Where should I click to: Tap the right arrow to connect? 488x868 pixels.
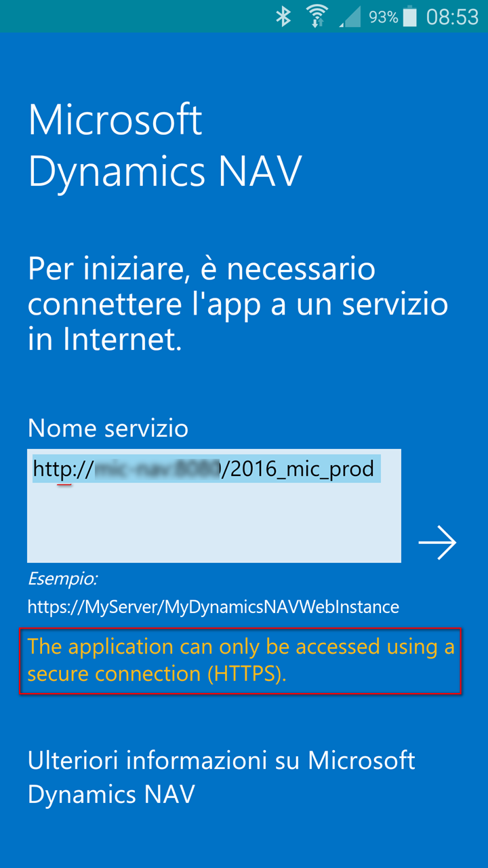pos(437,542)
